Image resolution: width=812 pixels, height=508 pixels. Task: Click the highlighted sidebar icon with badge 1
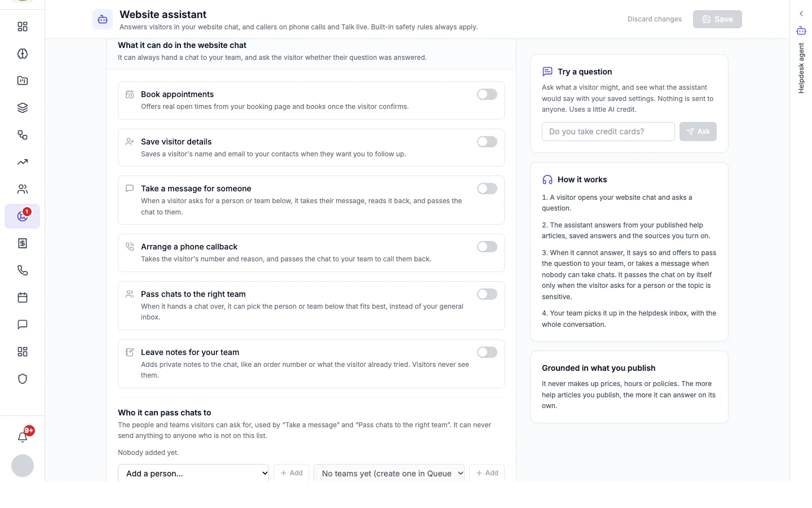[23, 216]
